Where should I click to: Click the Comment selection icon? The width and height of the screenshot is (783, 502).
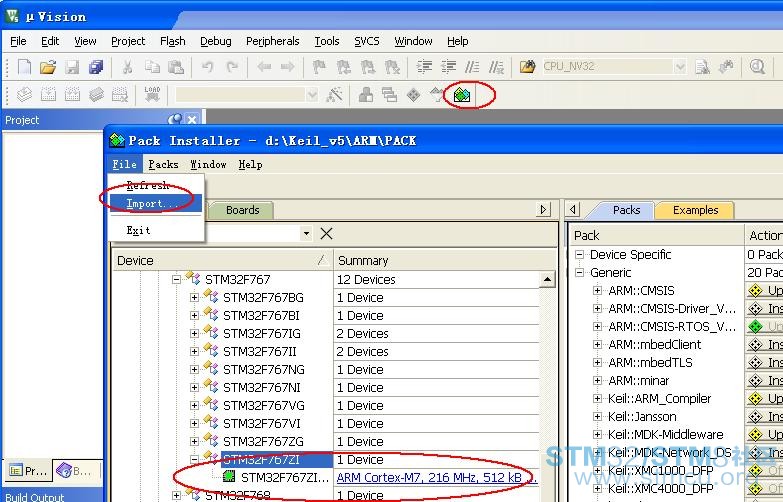(x=472, y=66)
